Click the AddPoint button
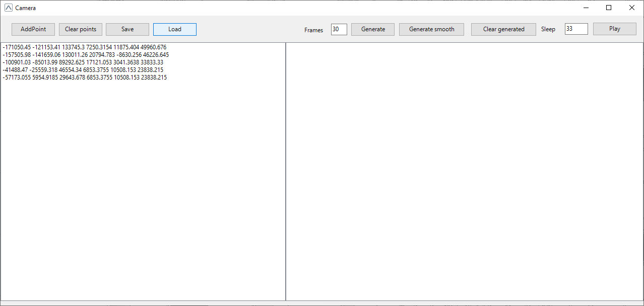 pyautogui.click(x=33, y=29)
